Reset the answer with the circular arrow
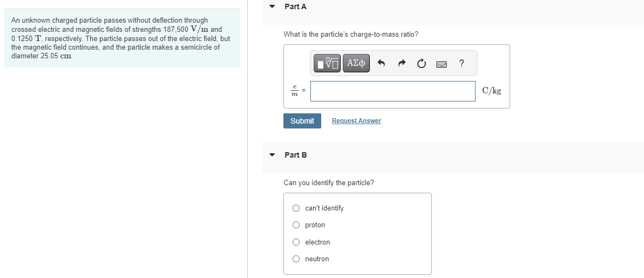The width and height of the screenshot is (644, 278). (x=421, y=64)
